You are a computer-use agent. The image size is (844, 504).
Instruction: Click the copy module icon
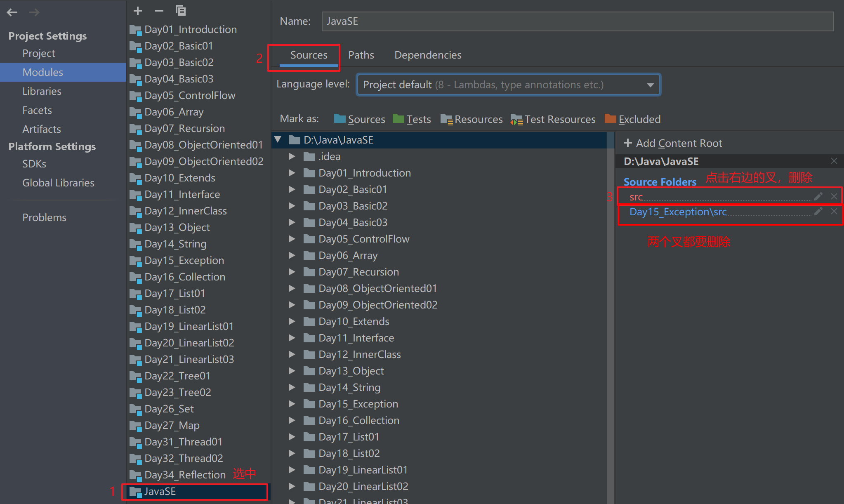tap(181, 11)
